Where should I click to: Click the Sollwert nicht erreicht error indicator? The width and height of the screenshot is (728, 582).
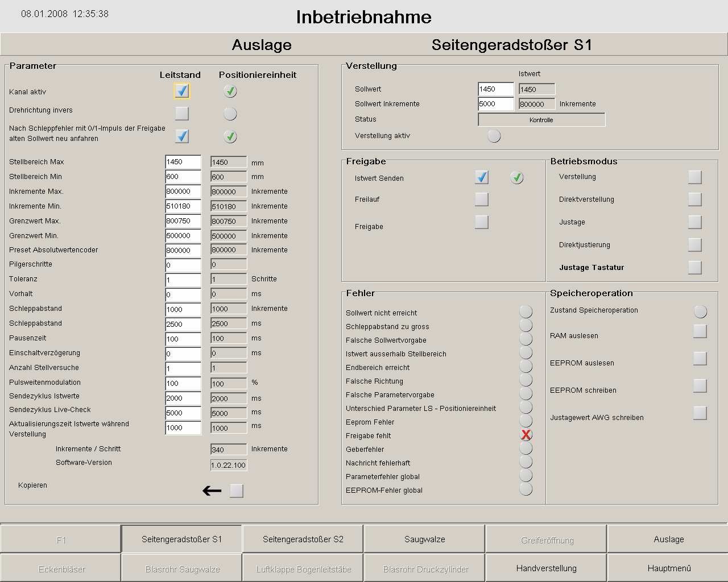[526, 311]
